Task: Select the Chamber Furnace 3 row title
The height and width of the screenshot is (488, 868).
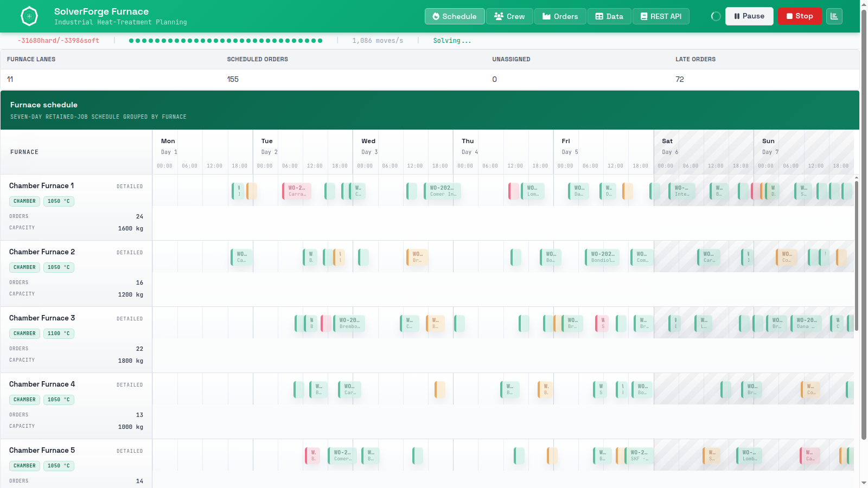Action: 42,318
